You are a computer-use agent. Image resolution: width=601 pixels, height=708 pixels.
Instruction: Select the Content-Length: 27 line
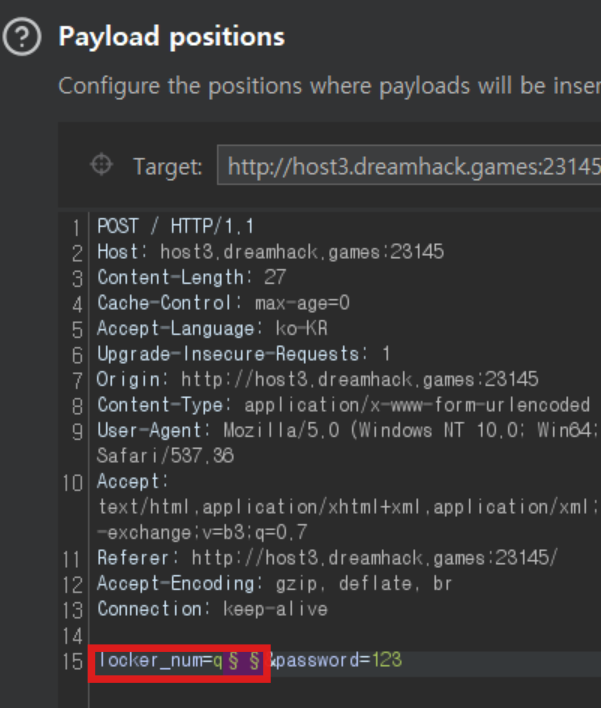[x=191, y=277]
